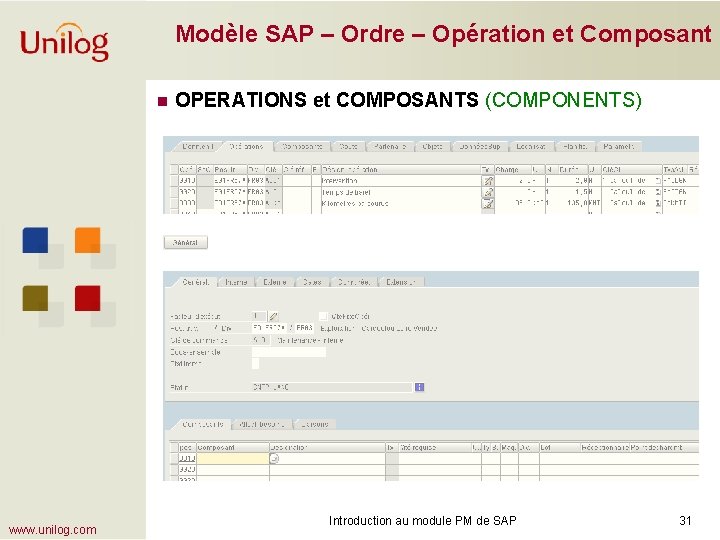Click duration value 1,5 in second operation row
Image resolution: width=720 pixels, height=540 pixels.
581,192
